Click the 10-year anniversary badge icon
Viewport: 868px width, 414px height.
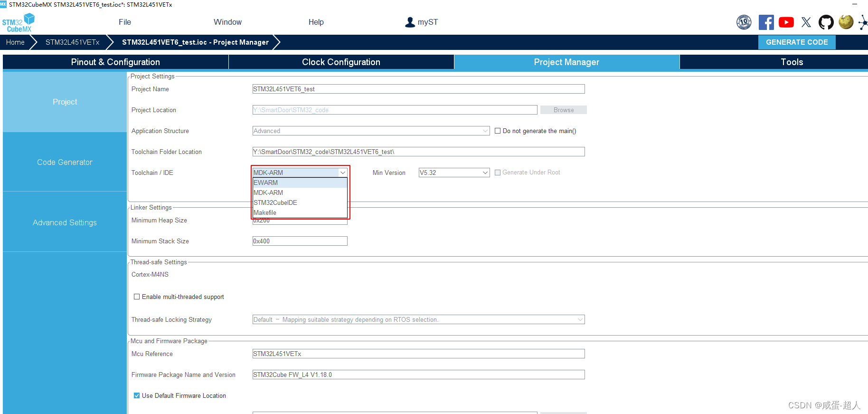[x=744, y=22]
